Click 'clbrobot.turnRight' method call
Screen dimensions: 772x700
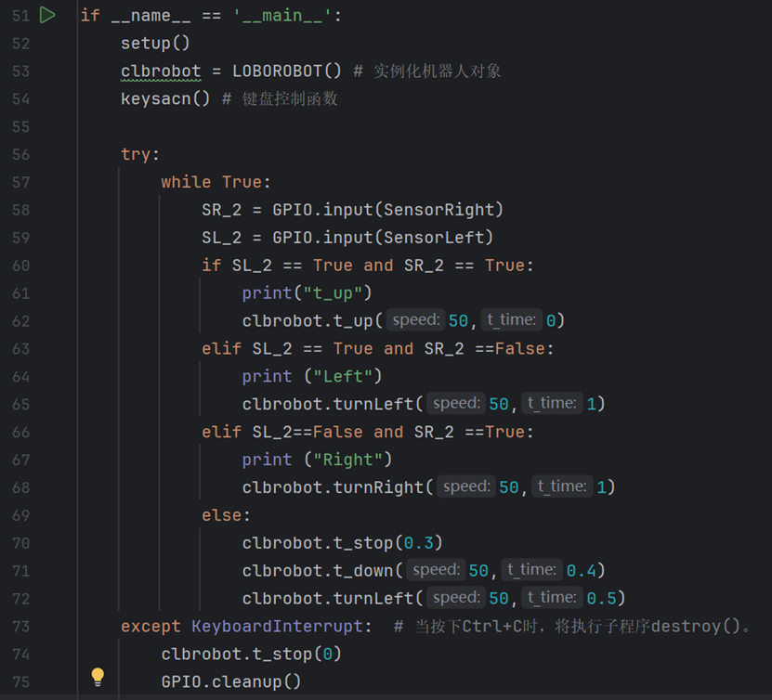click(x=333, y=487)
